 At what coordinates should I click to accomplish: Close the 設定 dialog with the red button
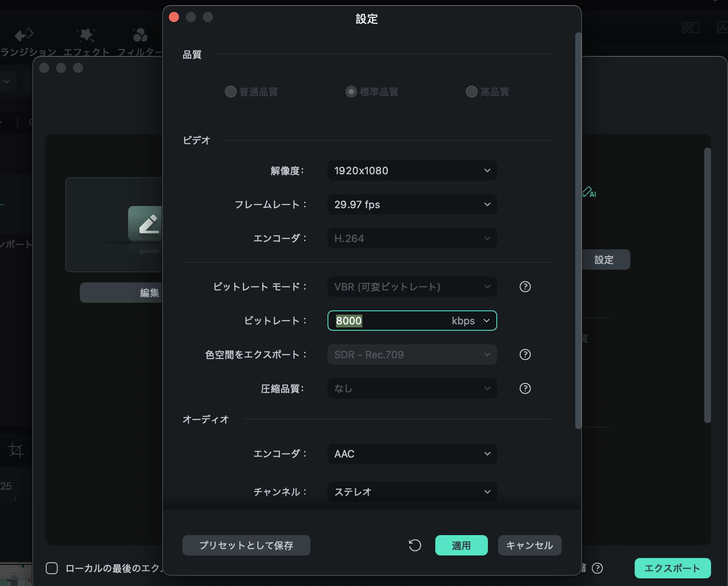(174, 17)
